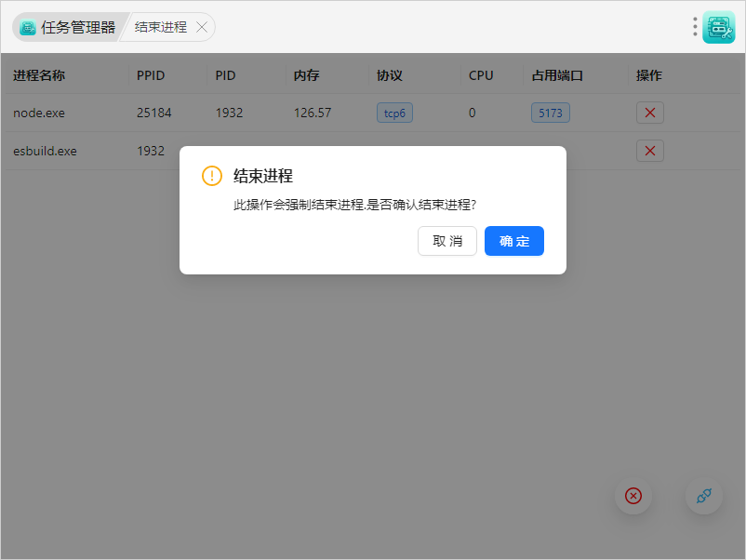Click the tcp6 protocol tag
This screenshot has width=746, height=560.
click(395, 113)
